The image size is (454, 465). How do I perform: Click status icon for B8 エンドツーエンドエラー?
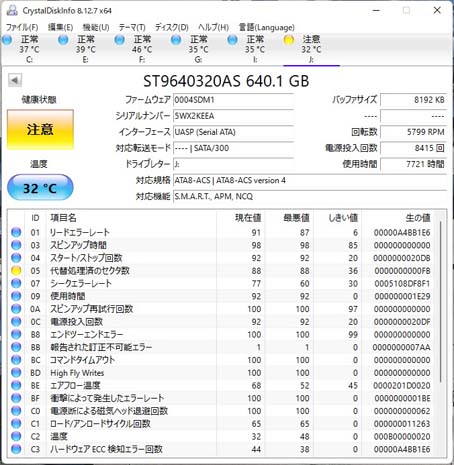click(x=16, y=334)
